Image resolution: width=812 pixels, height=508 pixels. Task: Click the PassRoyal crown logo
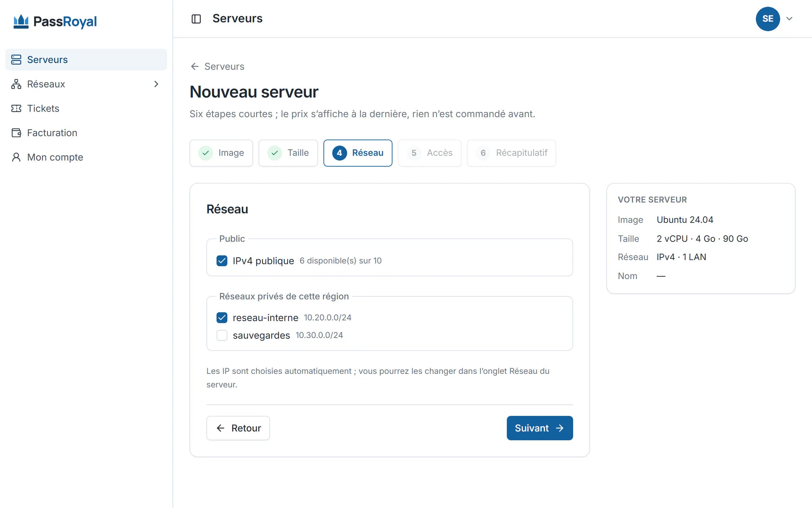click(x=21, y=22)
